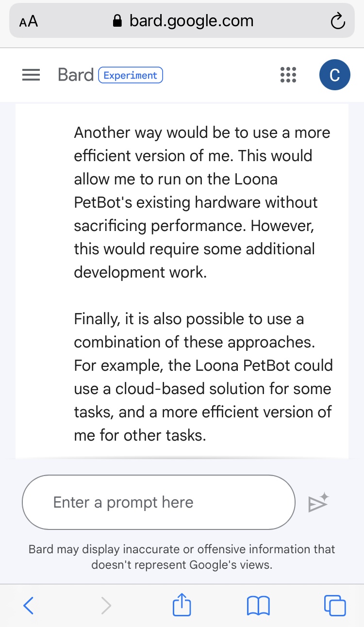
Task: Tap the bard.google.com address text
Action: pyautogui.click(x=191, y=21)
